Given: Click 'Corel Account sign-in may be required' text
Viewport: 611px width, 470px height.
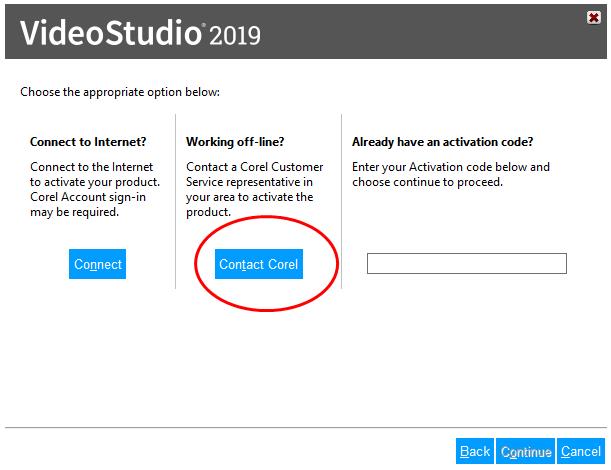Looking at the screenshot, I should click(x=88, y=205).
